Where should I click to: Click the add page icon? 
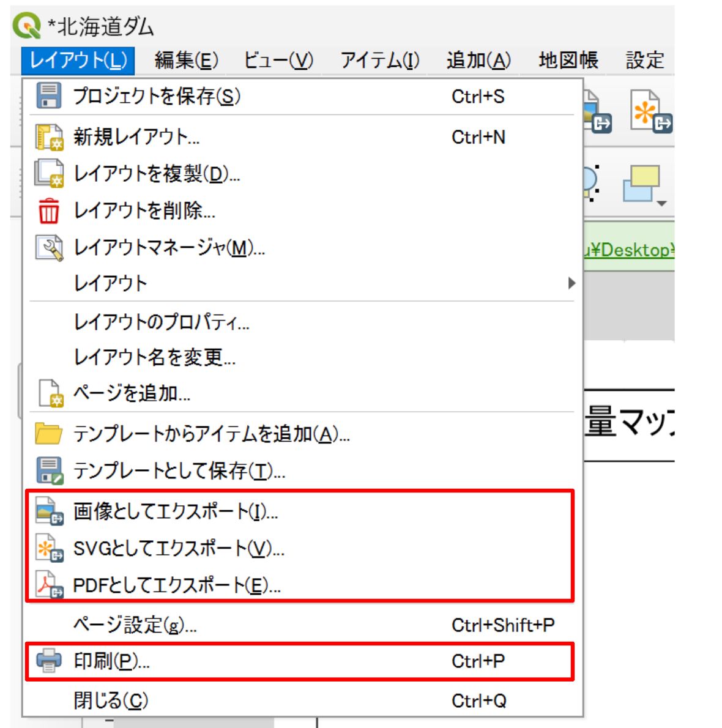[50, 393]
